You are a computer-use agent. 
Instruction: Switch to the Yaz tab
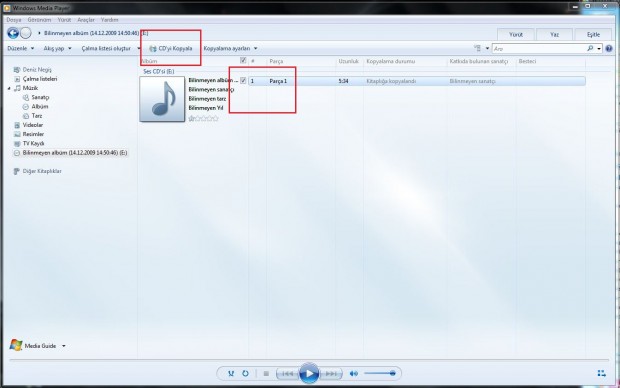554,34
